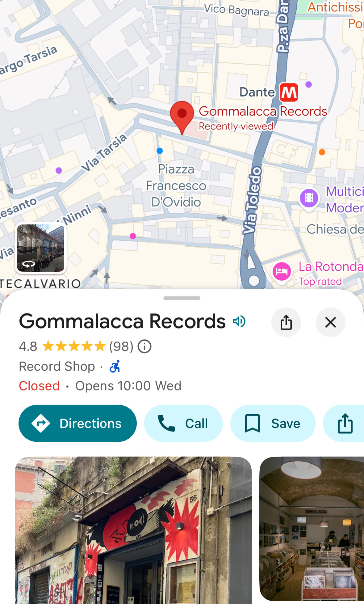Select the orange dot marker on map
This screenshot has width=364, height=604.
tap(322, 152)
